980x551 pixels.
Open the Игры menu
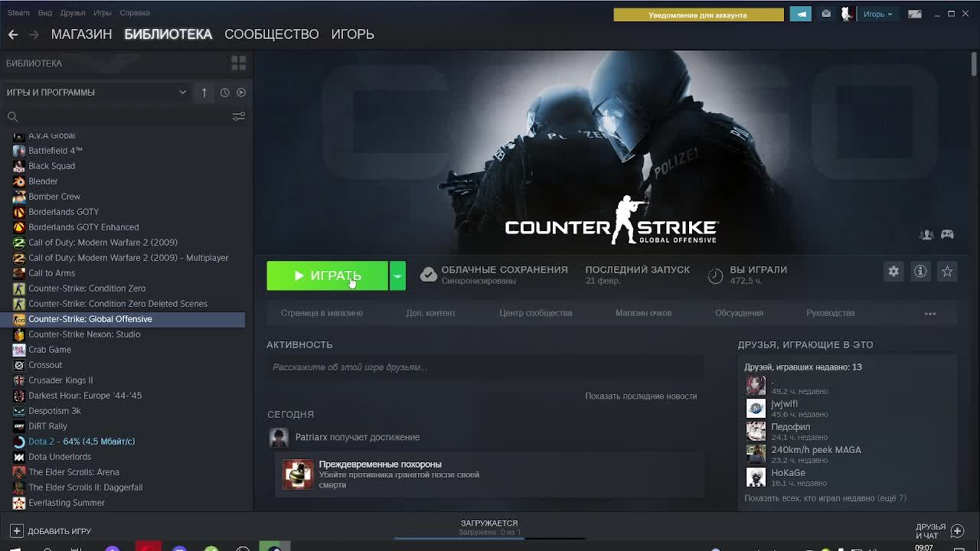[x=102, y=13]
